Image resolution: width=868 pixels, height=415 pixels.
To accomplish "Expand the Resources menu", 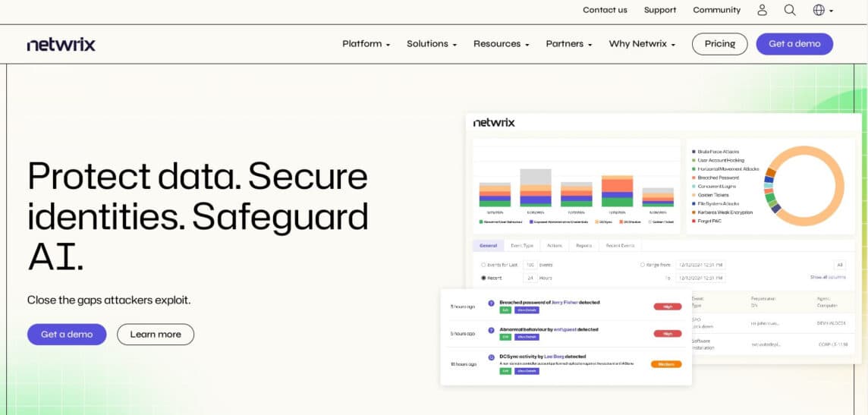I will [x=501, y=44].
